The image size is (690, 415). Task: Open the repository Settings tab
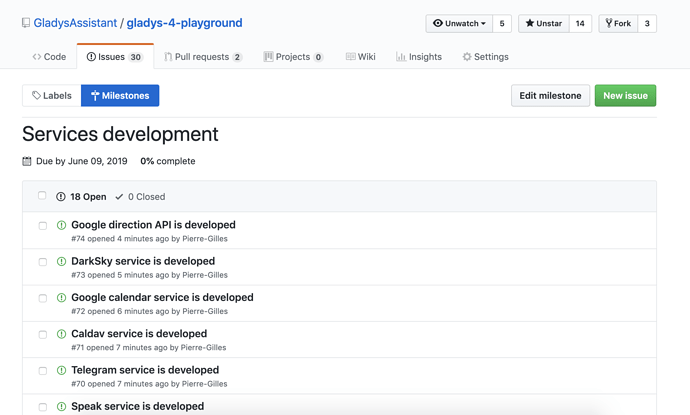pyautogui.click(x=485, y=57)
